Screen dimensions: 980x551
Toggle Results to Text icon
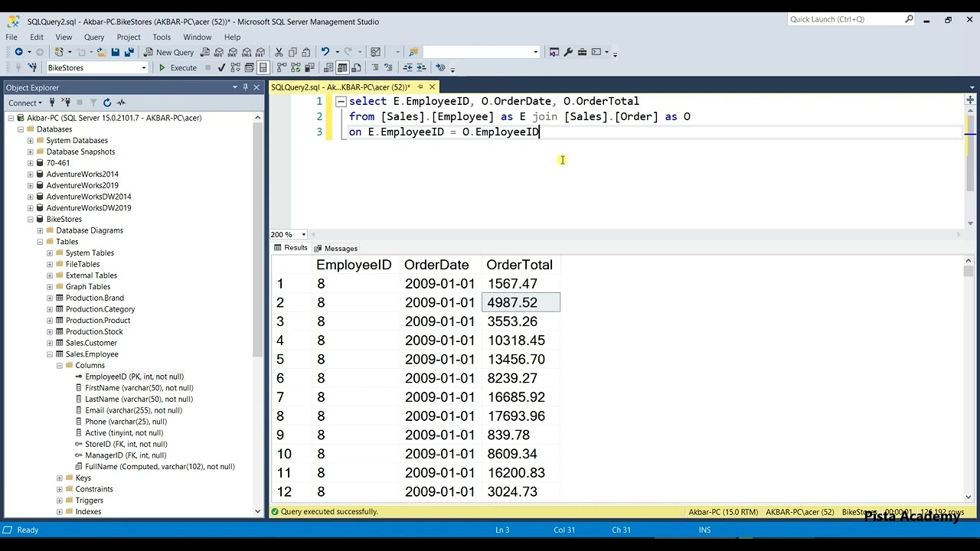point(328,67)
